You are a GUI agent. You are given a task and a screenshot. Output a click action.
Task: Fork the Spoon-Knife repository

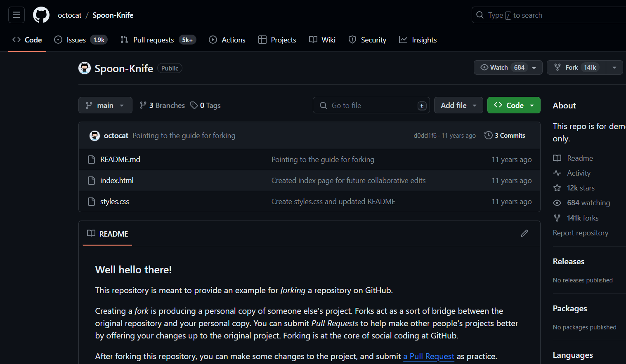click(576, 68)
